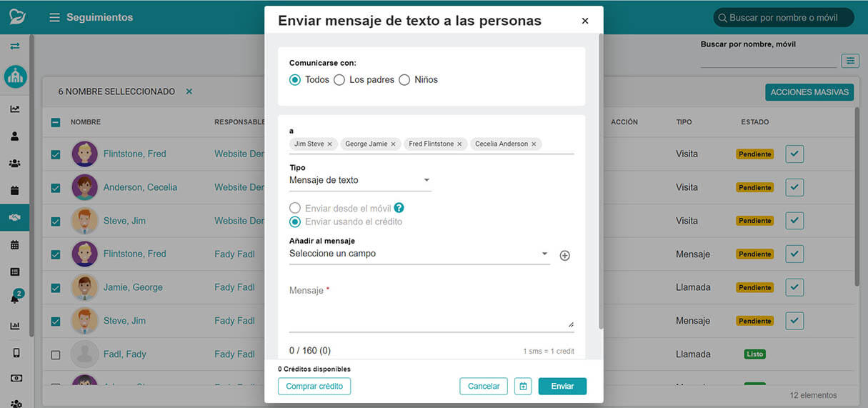The width and height of the screenshot is (868, 408).
Task: Open the calendar sidebar icon below groups
Action: pyautogui.click(x=15, y=191)
